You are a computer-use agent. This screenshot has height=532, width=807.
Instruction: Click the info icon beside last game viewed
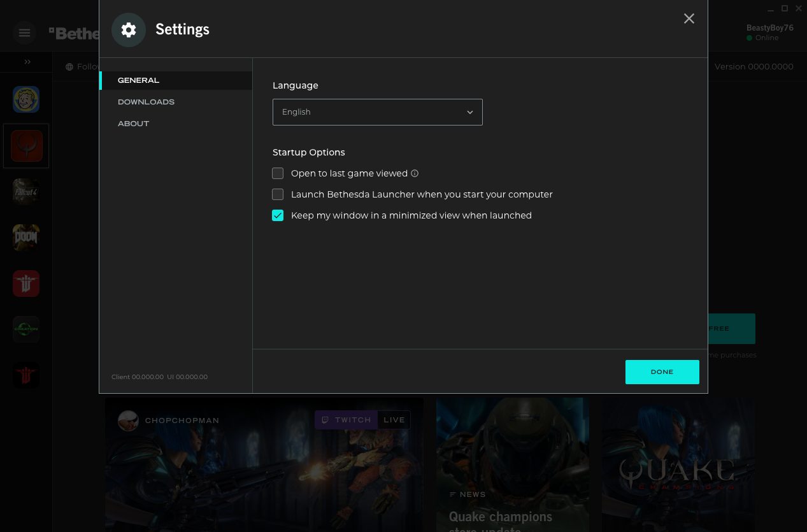415,173
